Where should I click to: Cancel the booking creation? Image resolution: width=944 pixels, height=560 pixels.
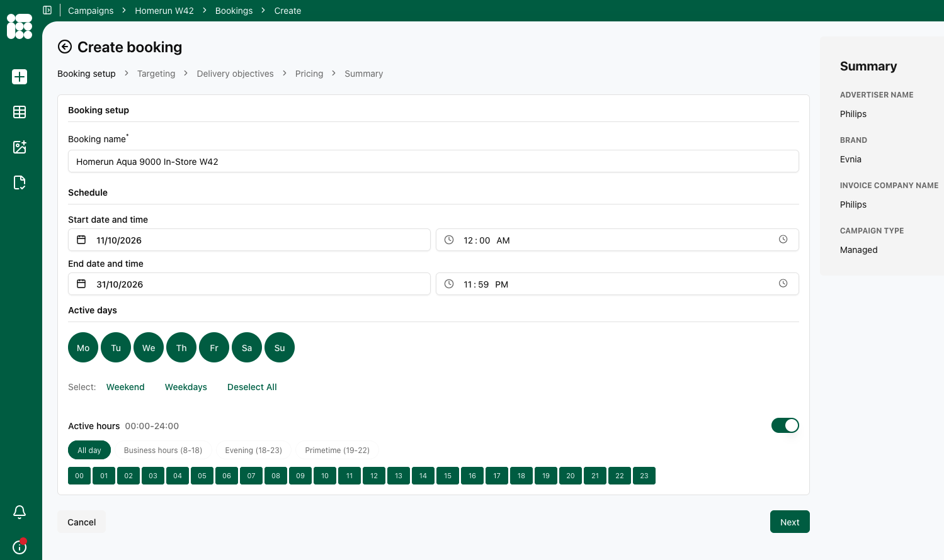tap(82, 522)
